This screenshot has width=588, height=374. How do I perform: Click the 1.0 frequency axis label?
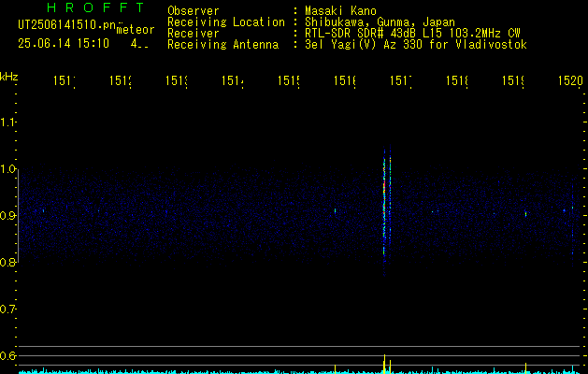click(x=7, y=169)
